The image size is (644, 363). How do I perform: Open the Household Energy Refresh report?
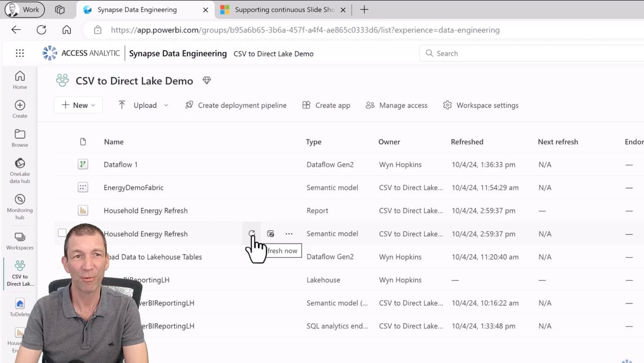(x=145, y=210)
